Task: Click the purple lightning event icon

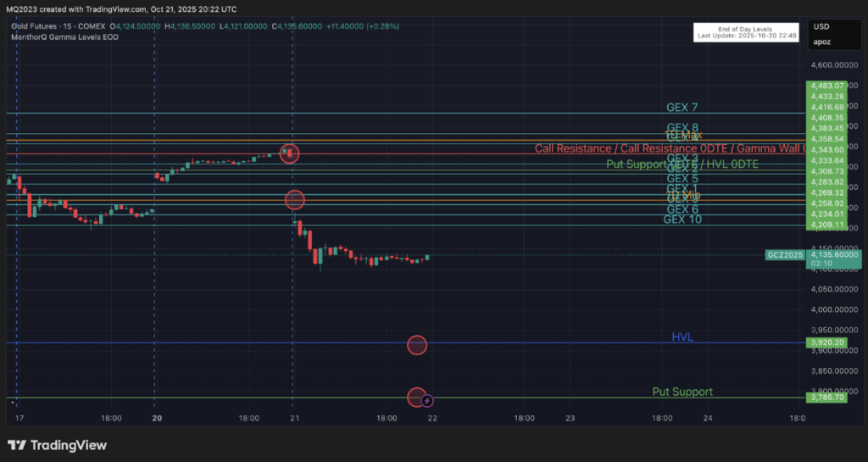Action: [x=428, y=400]
